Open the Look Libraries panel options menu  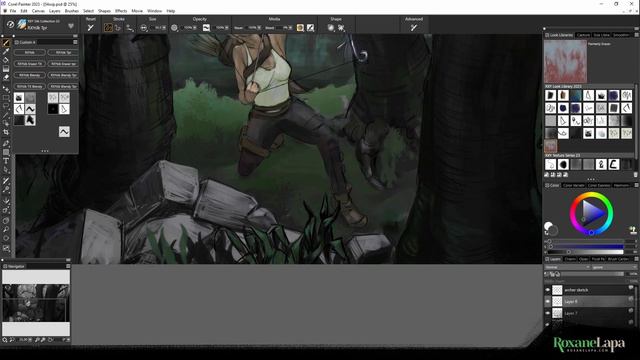coord(636,35)
